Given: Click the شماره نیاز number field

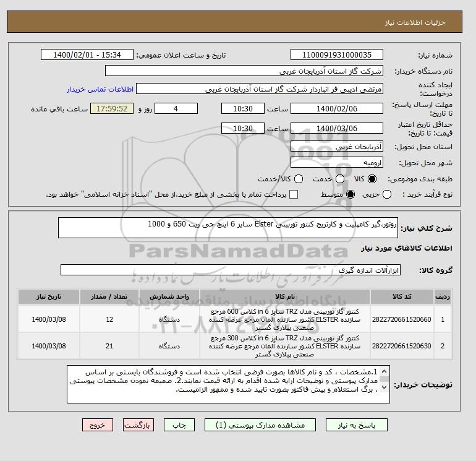Looking at the screenshot, I should 337,54.
